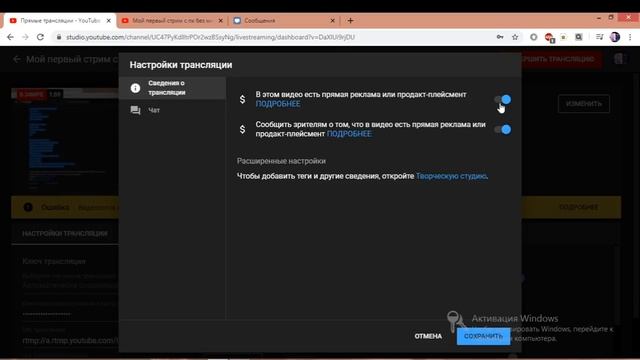Open the Творческую студию link

click(x=451, y=176)
